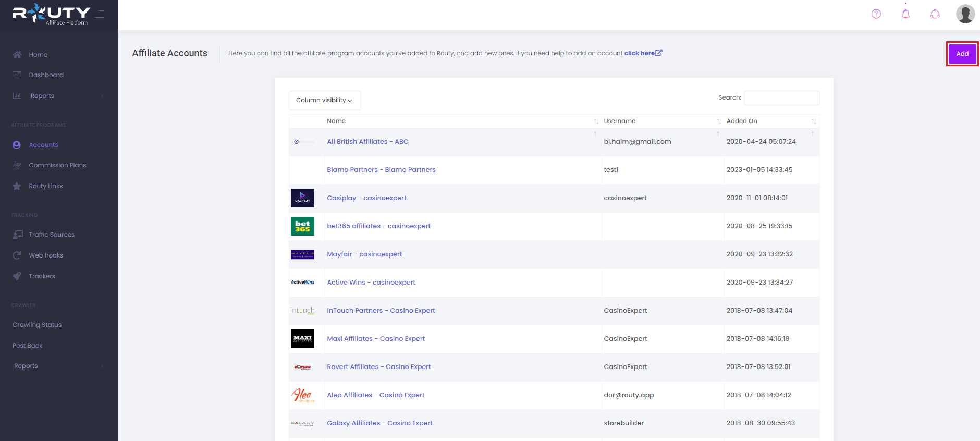Open Accounts in the sidebar

tap(43, 145)
